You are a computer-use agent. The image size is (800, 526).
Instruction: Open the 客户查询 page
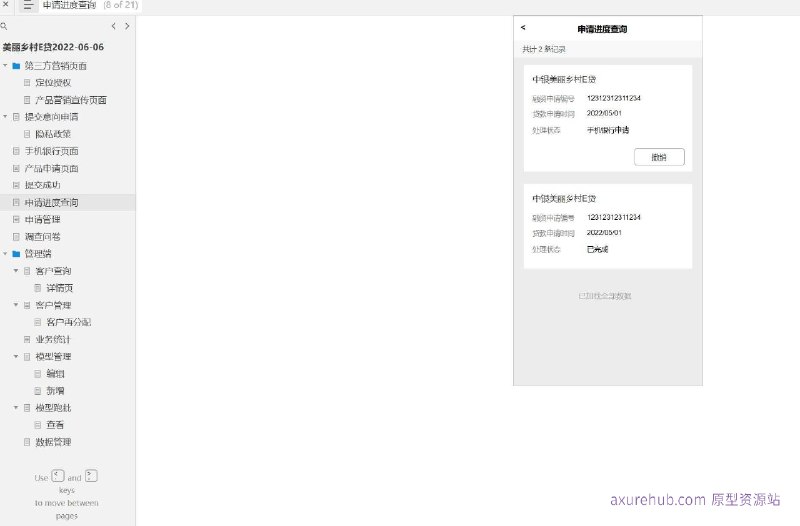tap(53, 271)
